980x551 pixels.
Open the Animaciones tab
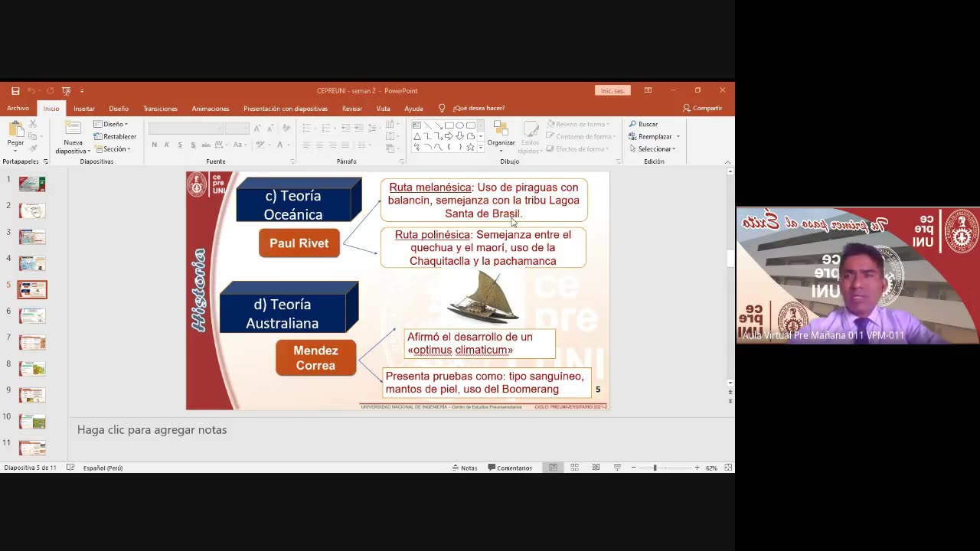pos(211,108)
